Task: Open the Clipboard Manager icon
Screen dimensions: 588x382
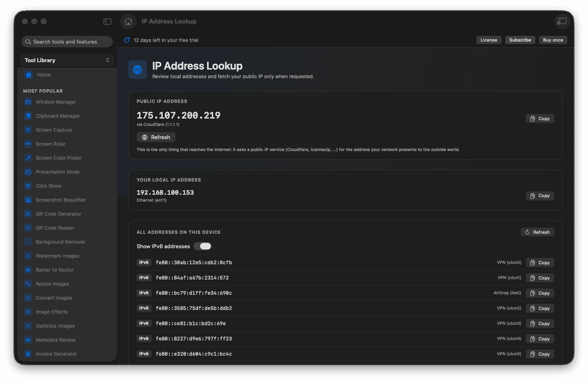Action: pyautogui.click(x=28, y=116)
